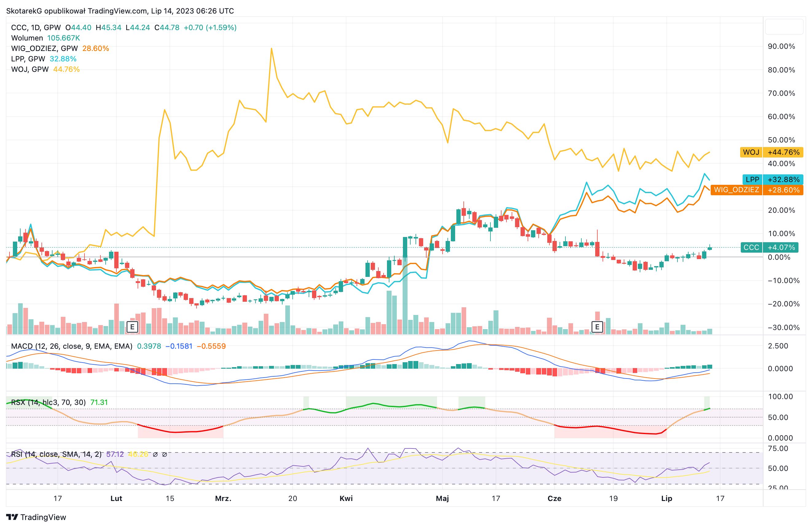Click the RSI value 57.12
Viewport: 812px width, 528px height.
[x=115, y=454]
